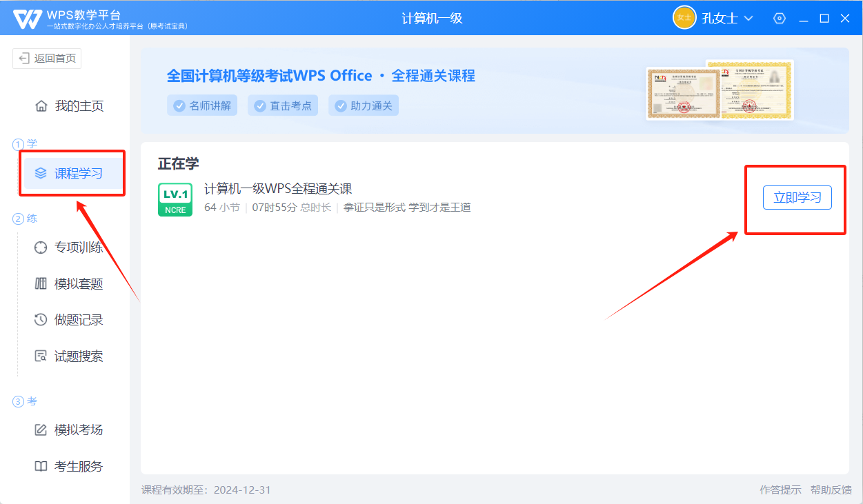Select the target icon for 专项训练
Viewport: 863px width, 504px height.
[41, 248]
